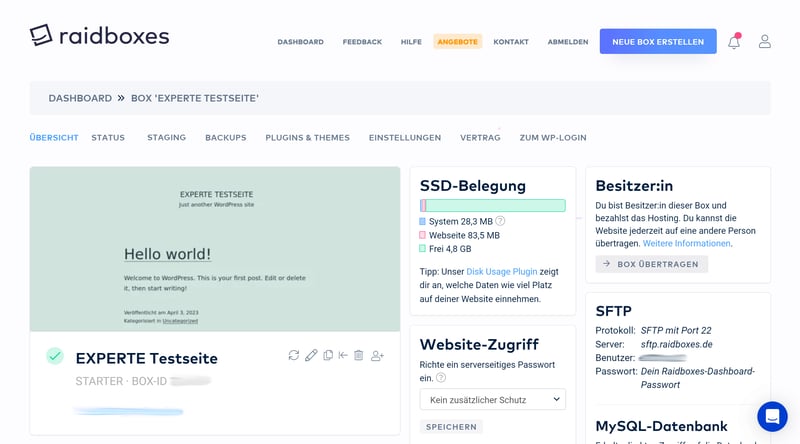The width and height of the screenshot is (800, 444).
Task: Click the SSD-Belegung usage bar
Action: 492,205
